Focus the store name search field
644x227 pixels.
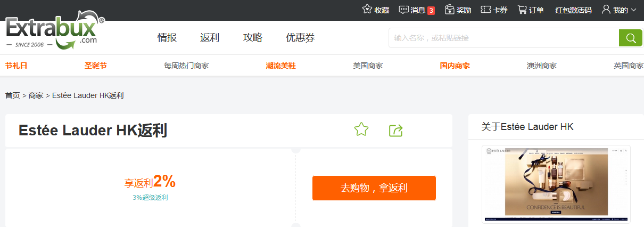[503, 38]
